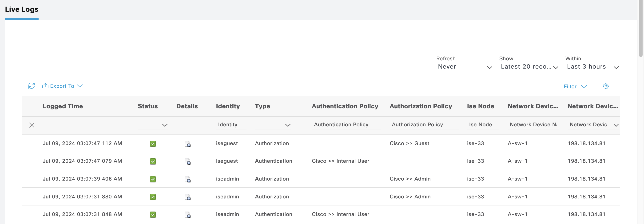
Task: Open details for 03:07:39.406 AM iseadmin log
Action: pyautogui.click(x=188, y=179)
